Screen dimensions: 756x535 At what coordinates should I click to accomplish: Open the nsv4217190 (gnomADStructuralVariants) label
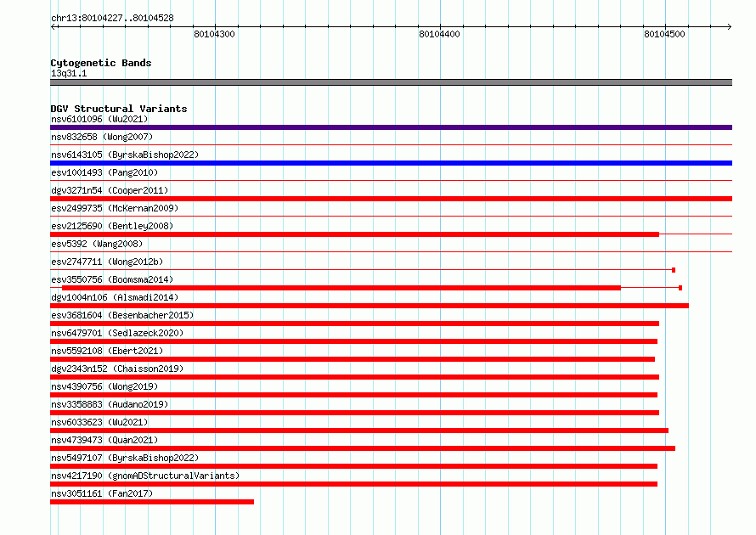(145, 476)
